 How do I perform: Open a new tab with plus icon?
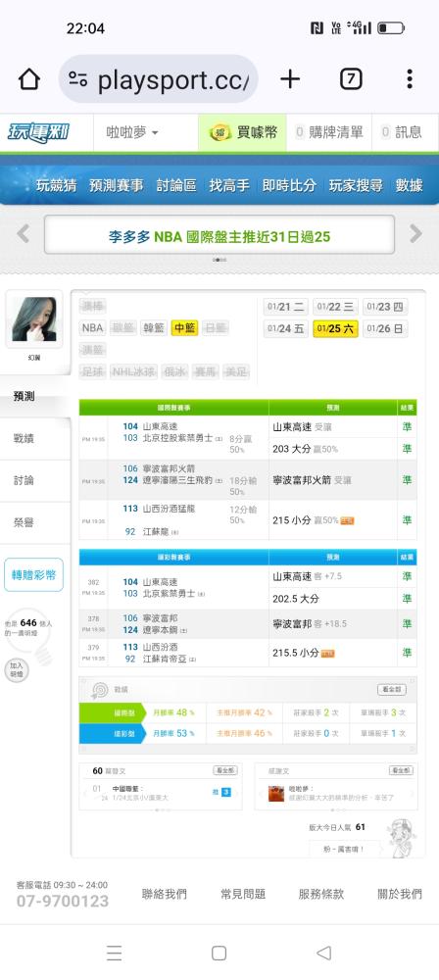(x=289, y=78)
